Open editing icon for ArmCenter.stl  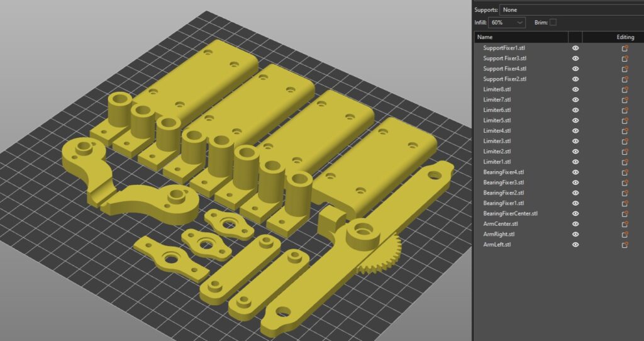coord(625,224)
